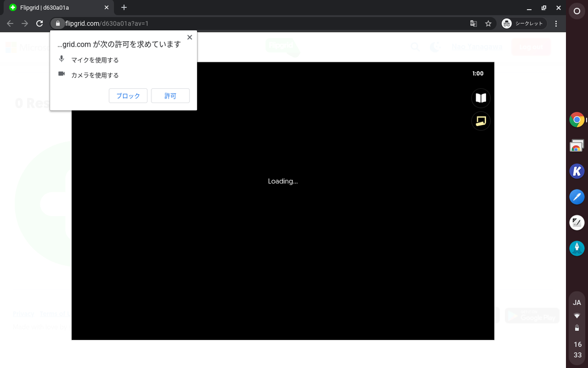588x368 pixels.
Task: Open the Chrome web store shelf icon
Action: tap(577, 146)
